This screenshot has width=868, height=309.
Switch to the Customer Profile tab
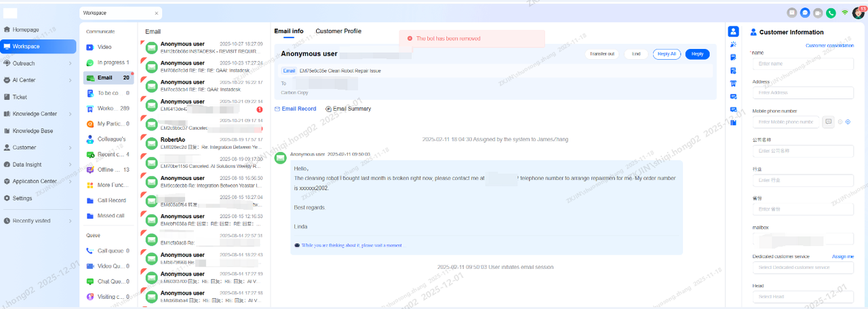point(338,31)
